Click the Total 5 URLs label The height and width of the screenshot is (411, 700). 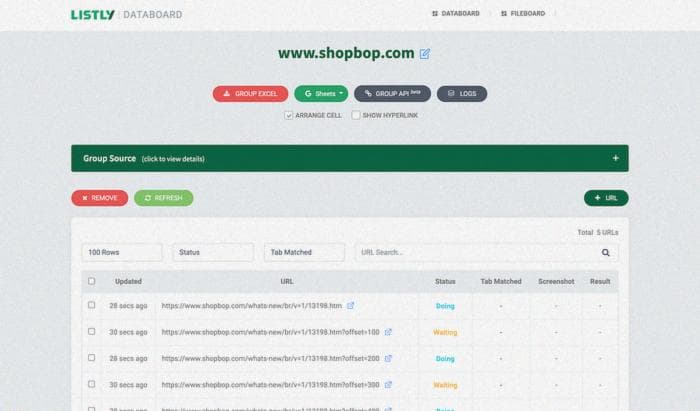598,232
